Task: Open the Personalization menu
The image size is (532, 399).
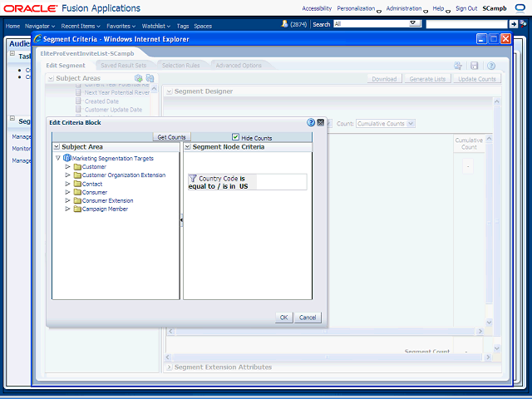Action: [x=359, y=9]
